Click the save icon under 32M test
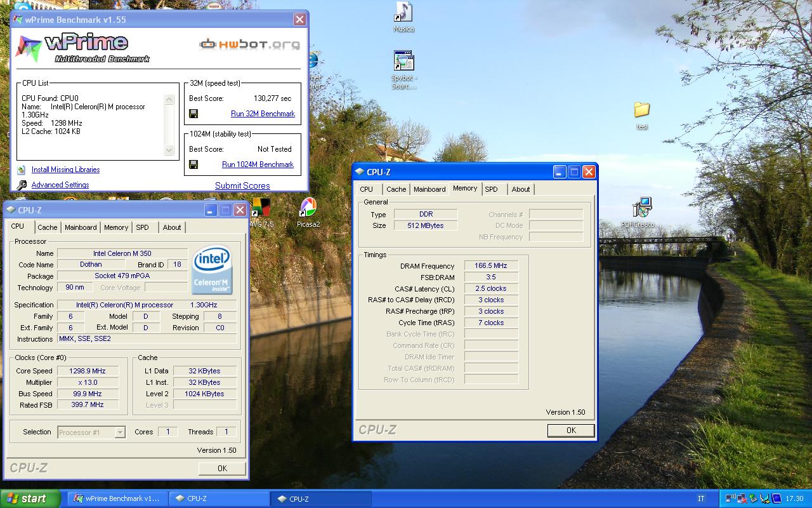Screen dimensions: 812x508 click(193, 114)
